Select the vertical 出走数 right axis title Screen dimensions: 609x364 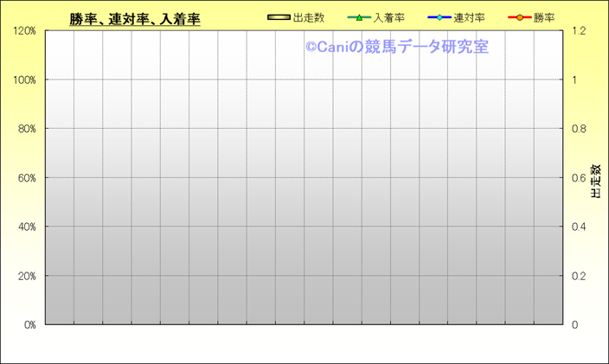[x=596, y=182]
